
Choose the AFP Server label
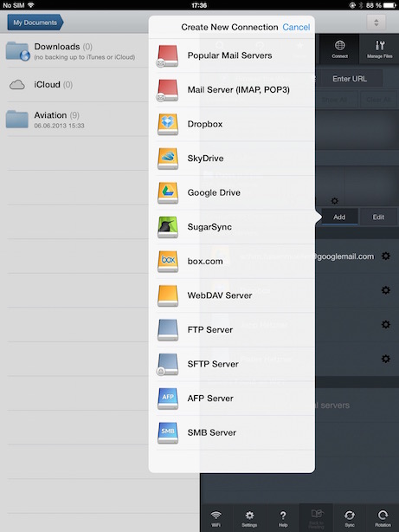tap(210, 399)
